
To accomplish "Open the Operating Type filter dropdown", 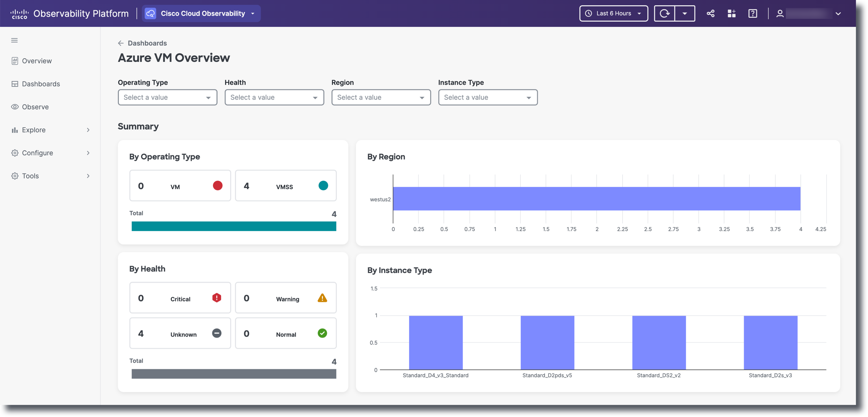I will click(168, 97).
